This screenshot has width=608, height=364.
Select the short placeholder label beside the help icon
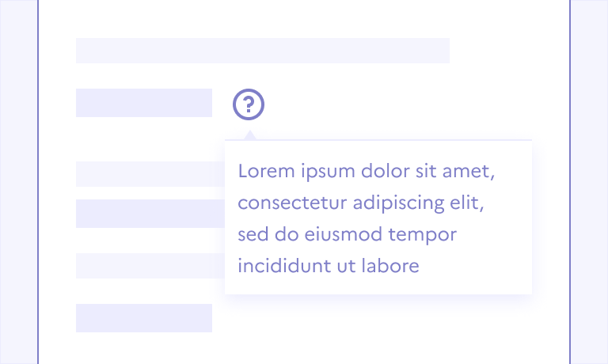click(143, 103)
